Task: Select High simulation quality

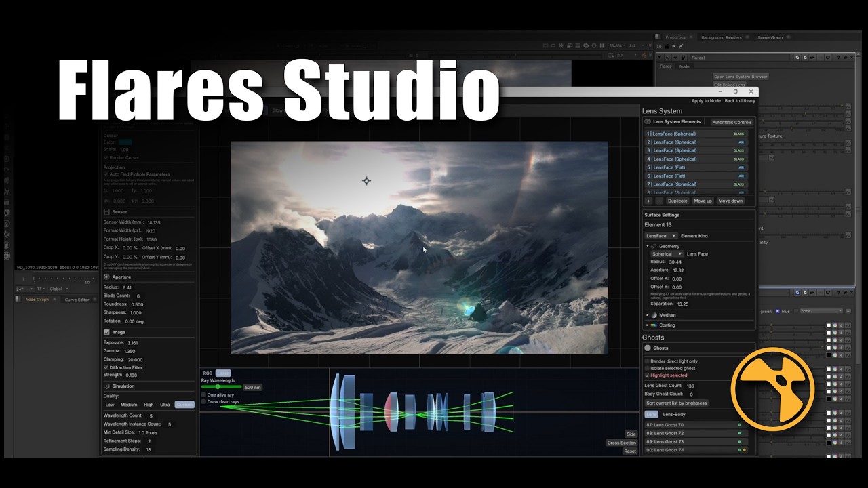Action: click(149, 405)
